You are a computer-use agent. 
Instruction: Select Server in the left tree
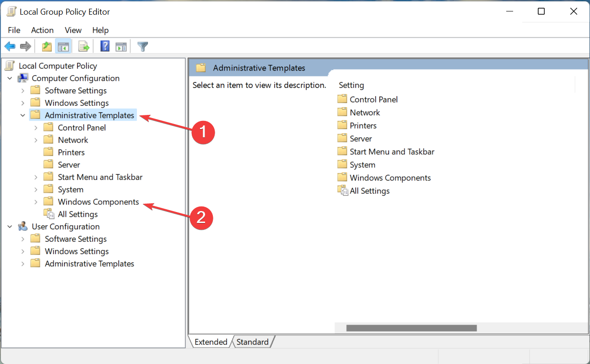click(x=69, y=165)
